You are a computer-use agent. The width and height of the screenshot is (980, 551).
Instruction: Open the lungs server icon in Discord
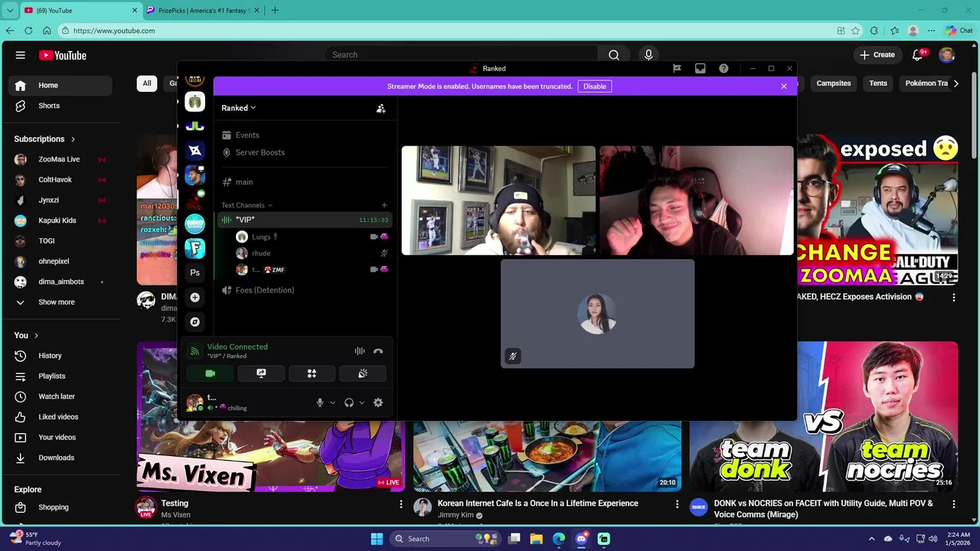[194, 101]
